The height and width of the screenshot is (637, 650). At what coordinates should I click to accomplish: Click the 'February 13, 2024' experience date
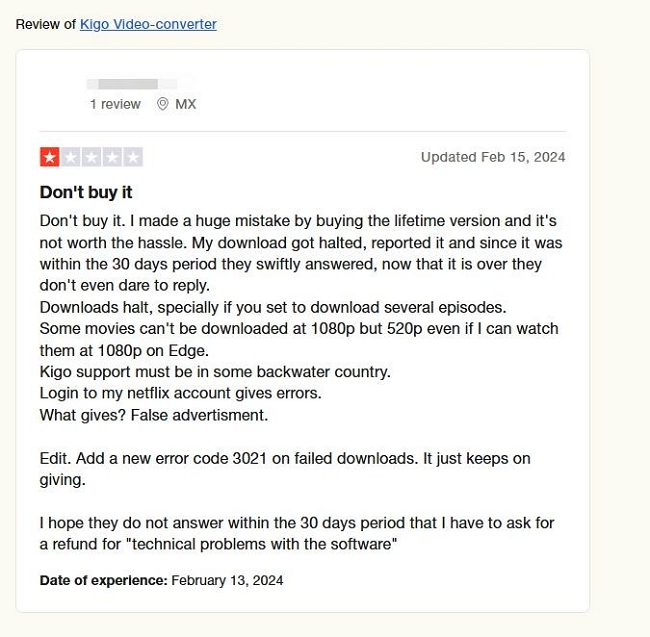pos(227,580)
